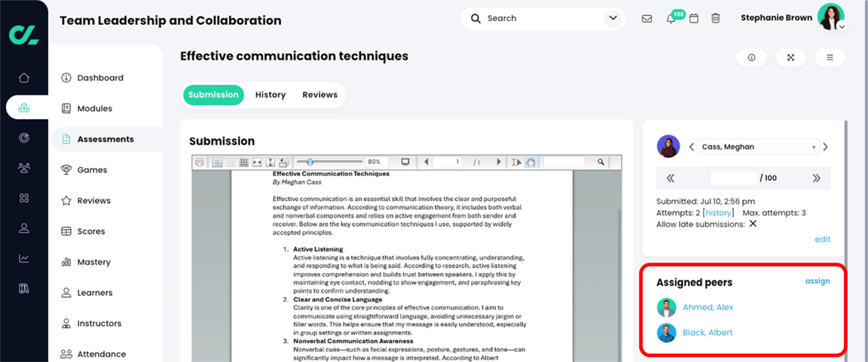Click the 80% zoom value field
The width and height of the screenshot is (868, 362).
[x=376, y=162]
